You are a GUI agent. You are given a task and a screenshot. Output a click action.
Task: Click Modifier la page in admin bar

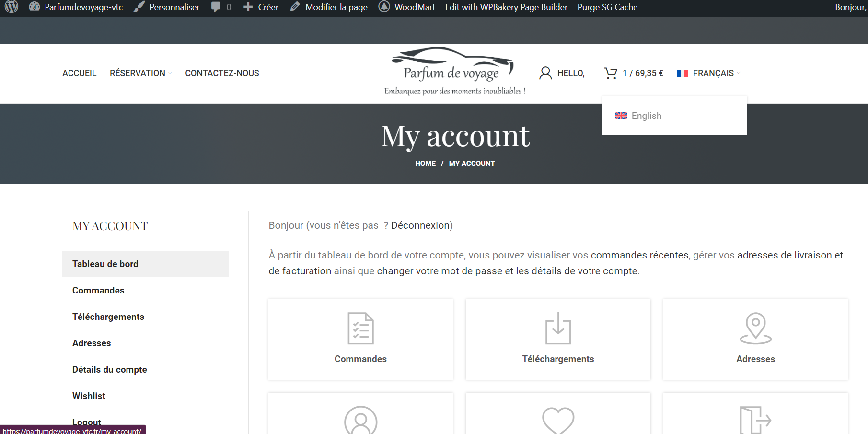click(x=336, y=7)
